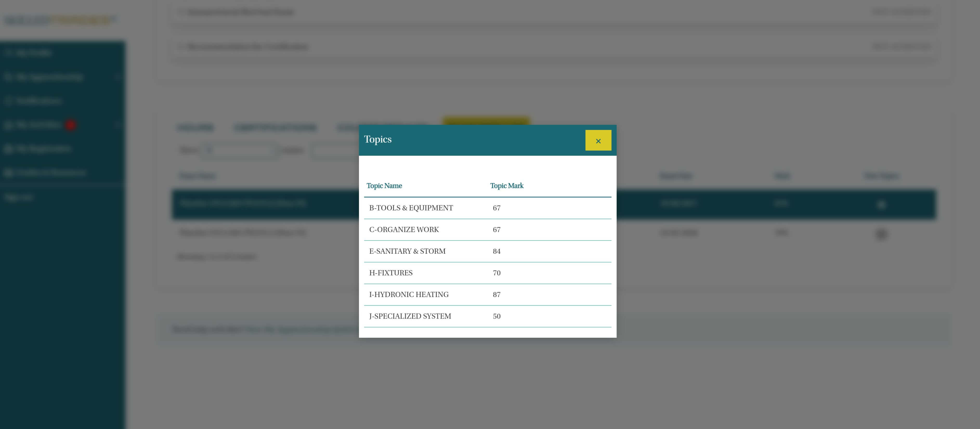Click the site logo at top left
This screenshot has width=980, height=429.
pos(59,20)
